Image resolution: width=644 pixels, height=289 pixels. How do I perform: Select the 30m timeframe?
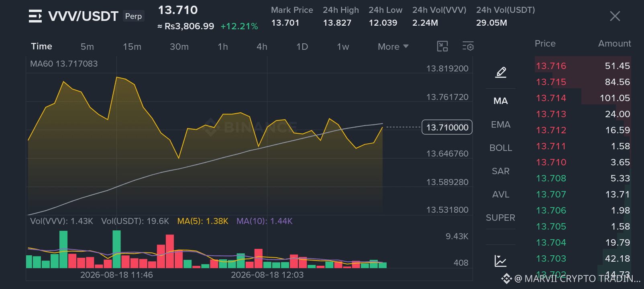(x=179, y=47)
